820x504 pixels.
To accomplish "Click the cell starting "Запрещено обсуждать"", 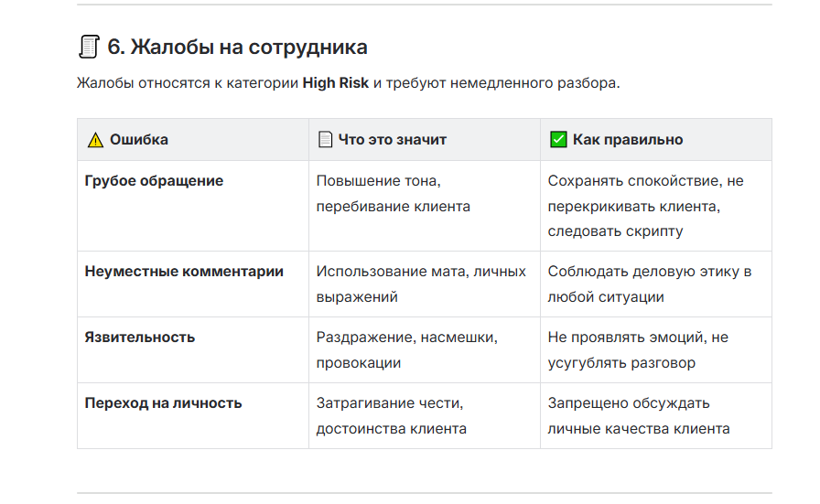I will point(639,416).
